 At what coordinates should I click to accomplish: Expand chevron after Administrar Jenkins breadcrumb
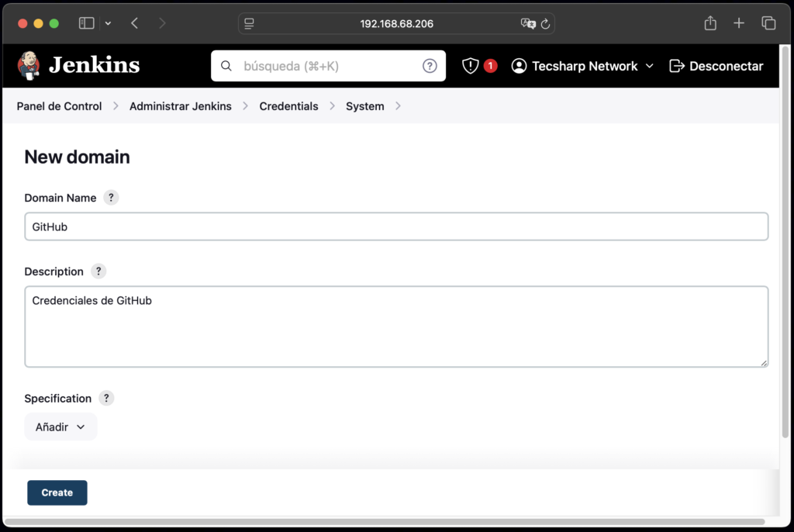[246, 106]
